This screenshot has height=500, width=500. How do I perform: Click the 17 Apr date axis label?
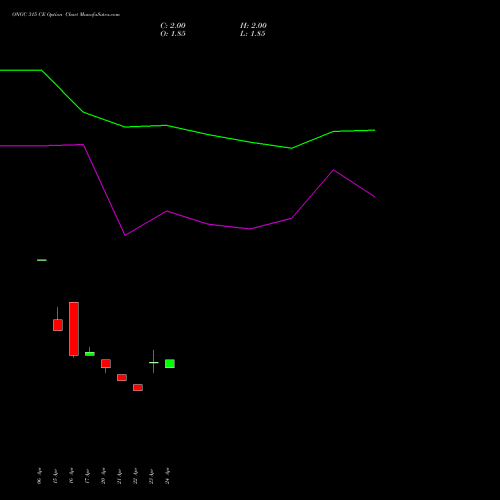pos(87,476)
